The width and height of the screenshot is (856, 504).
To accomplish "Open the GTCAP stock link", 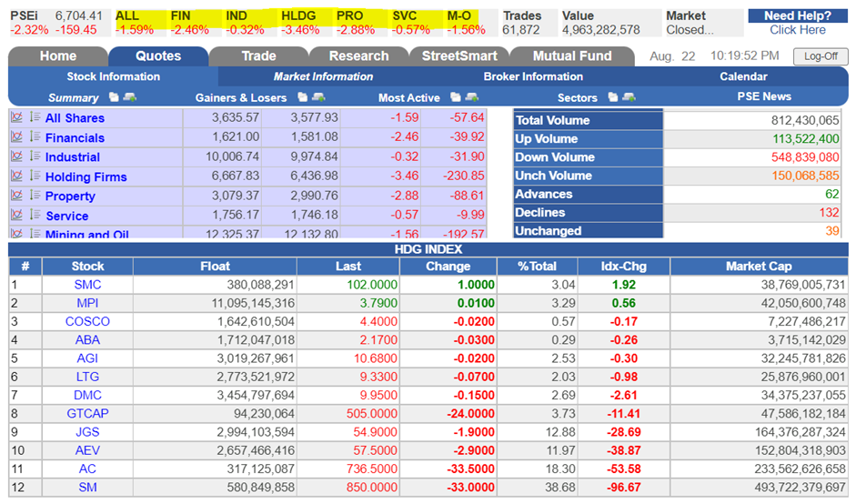I will tap(87, 413).
